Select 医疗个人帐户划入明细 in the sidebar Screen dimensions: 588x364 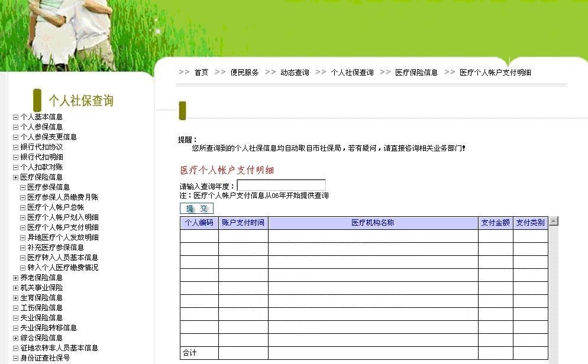pos(63,217)
